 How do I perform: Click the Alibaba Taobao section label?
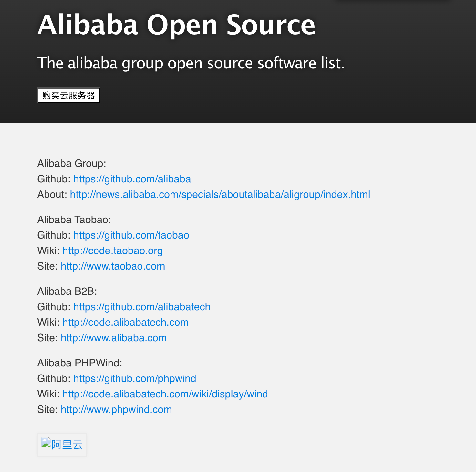pyautogui.click(x=74, y=220)
